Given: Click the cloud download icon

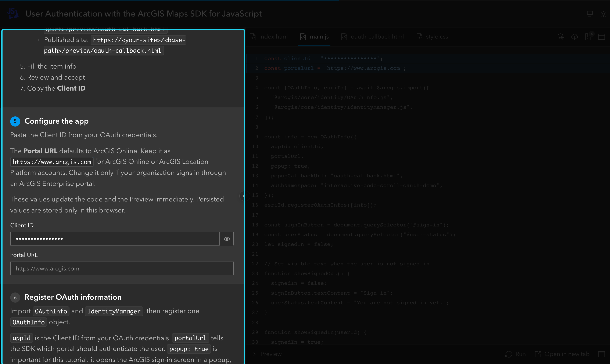Looking at the screenshot, I should pyautogui.click(x=574, y=37).
